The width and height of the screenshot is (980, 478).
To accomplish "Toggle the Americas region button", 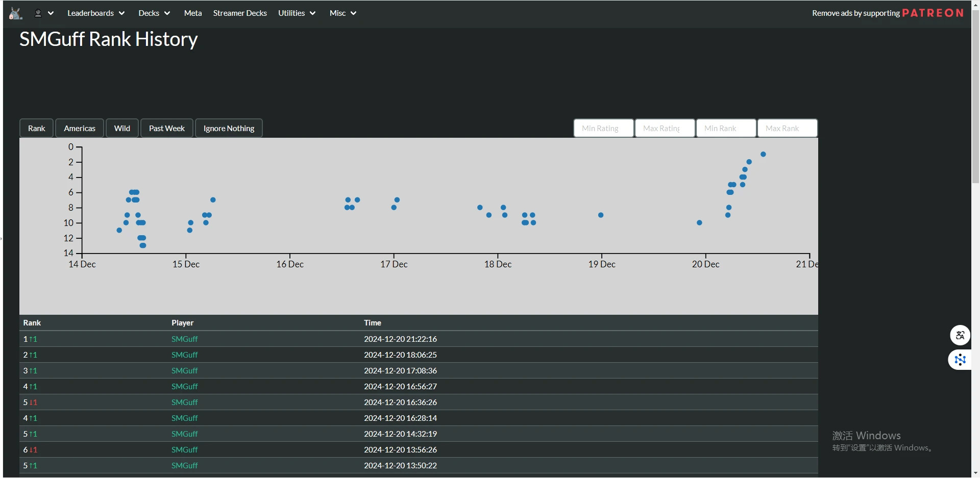I will click(80, 129).
